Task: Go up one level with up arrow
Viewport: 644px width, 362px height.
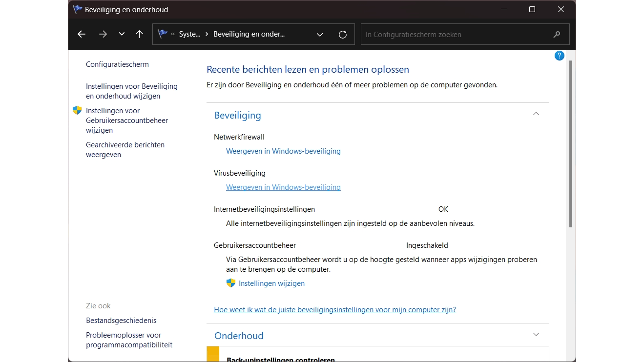Action: pos(140,34)
